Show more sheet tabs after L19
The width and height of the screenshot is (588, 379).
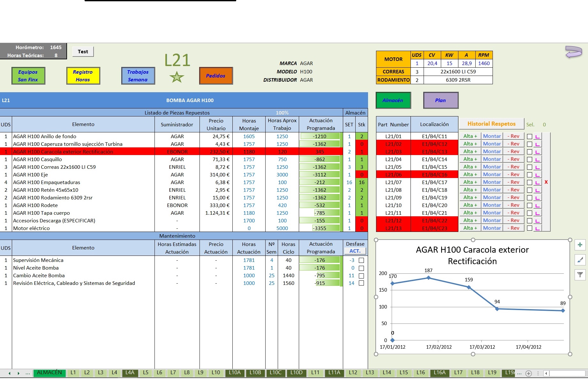click(519, 373)
